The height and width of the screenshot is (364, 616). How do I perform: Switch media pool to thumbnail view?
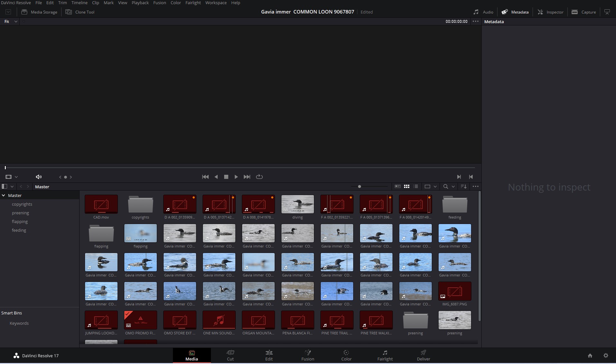coord(407,186)
